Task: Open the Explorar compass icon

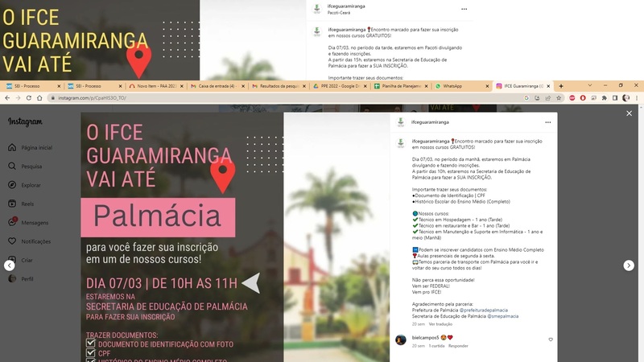Action: coord(11,185)
